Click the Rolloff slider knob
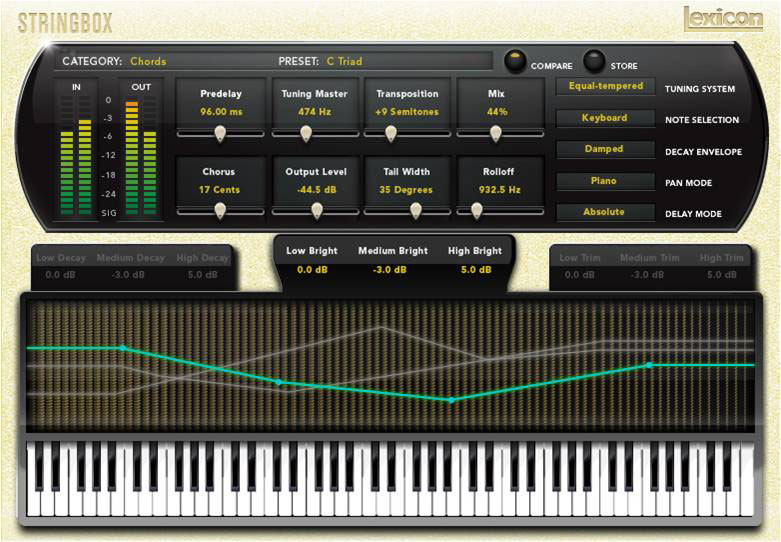This screenshot has width=781, height=542. point(477,210)
